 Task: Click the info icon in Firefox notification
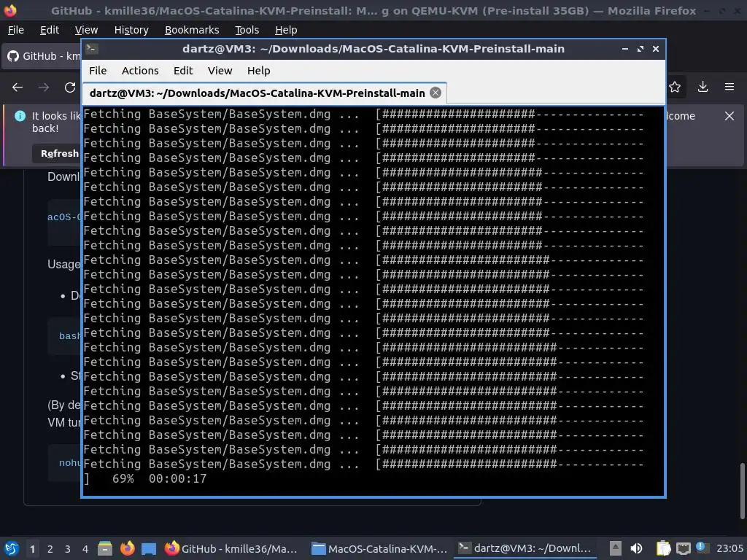(x=20, y=116)
